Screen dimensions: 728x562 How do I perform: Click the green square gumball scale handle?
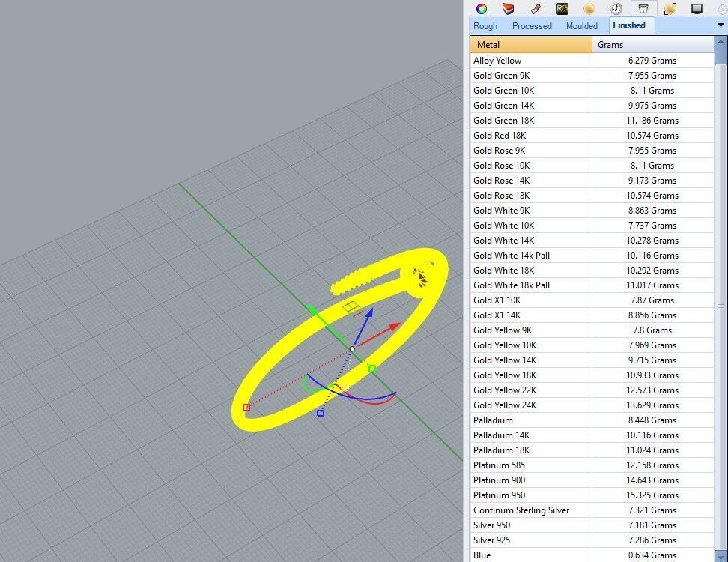pyautogui.click(x=372, y=369)
